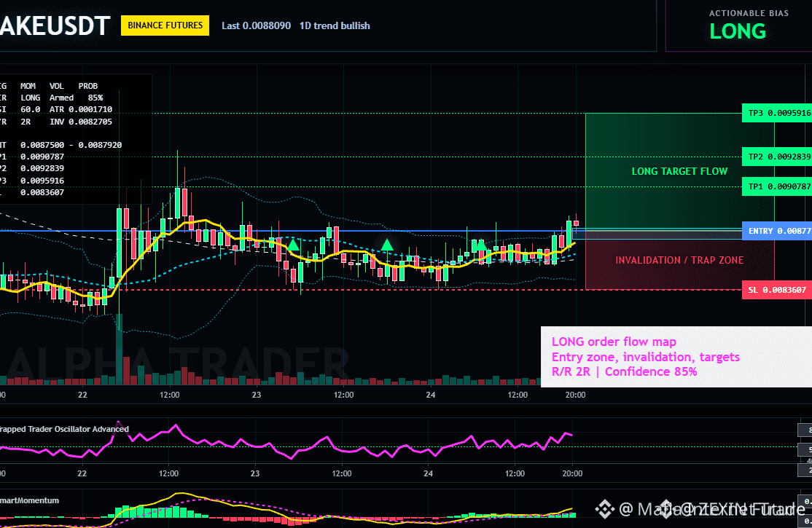Click the green LONG actionable bias text
Viewport: 812px width, 528px height.
738,31
